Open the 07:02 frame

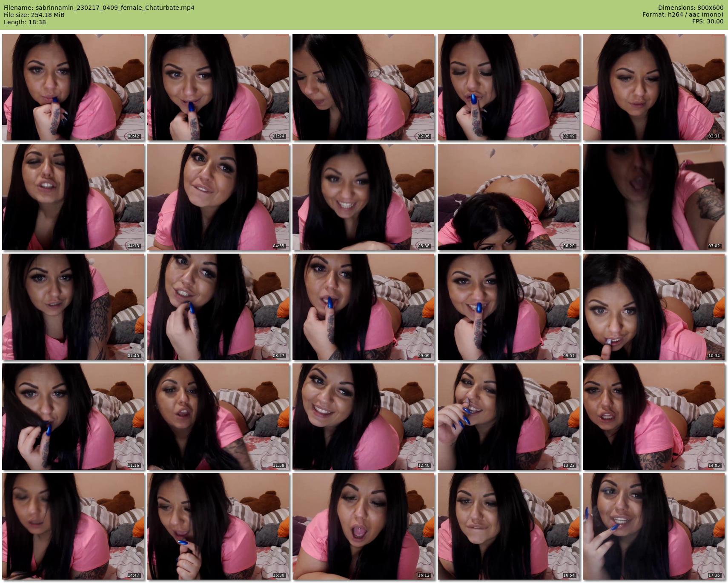tap(654, 197)
